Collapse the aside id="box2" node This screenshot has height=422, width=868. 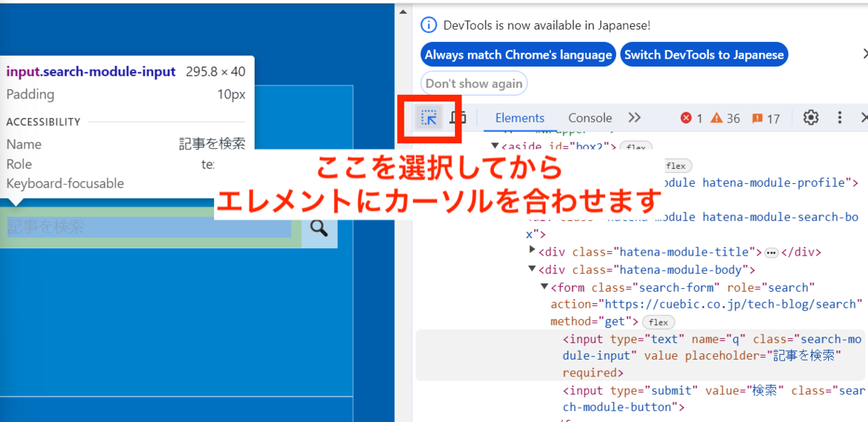point(495,147)
